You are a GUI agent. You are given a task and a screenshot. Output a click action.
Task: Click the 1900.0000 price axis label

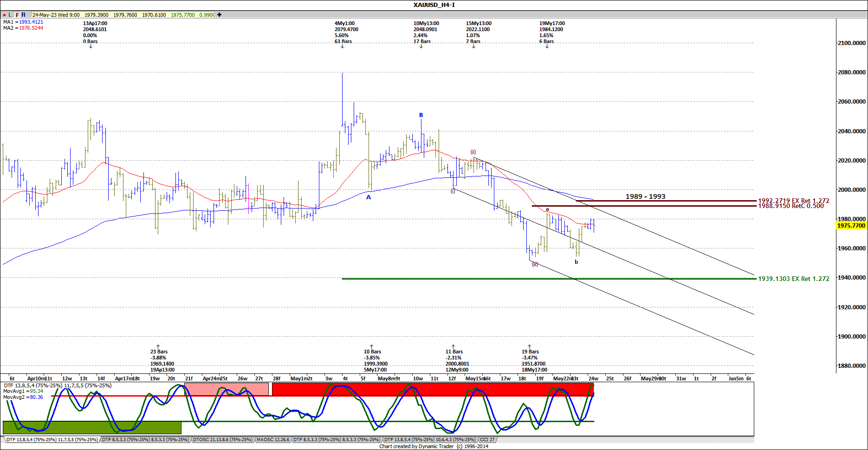click(x=852, y=337)
